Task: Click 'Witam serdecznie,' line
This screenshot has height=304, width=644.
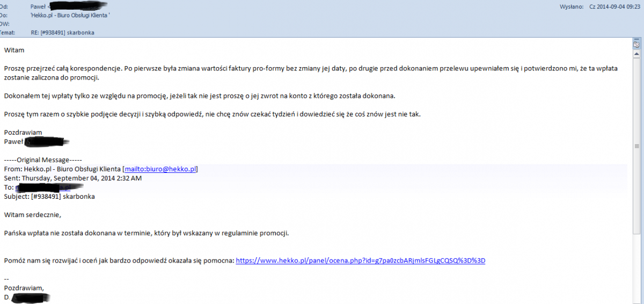Action: coord(33,215)
